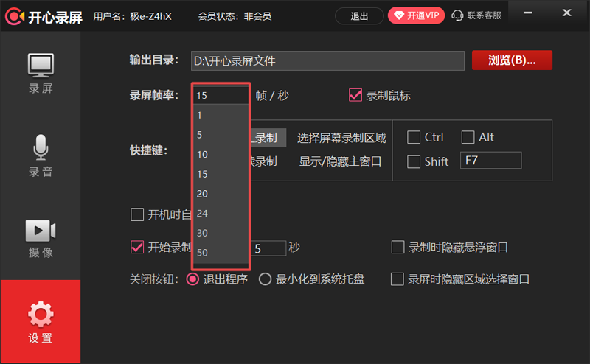Open the screen recording (录屏) section
Screen dimensions: 590x364
(41, 73)
